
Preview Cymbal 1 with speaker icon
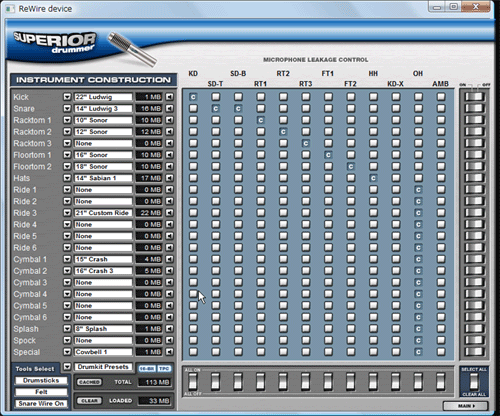pos(170,259)
